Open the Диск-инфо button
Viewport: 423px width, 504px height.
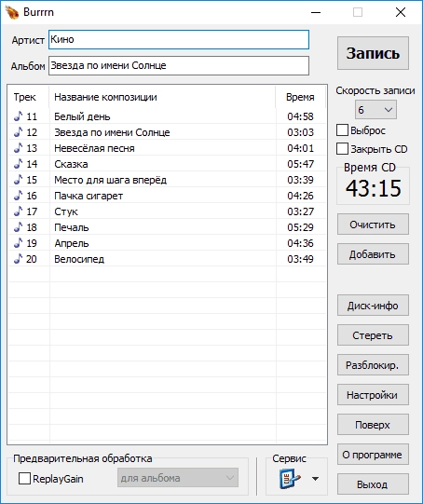(x=373, y=306)
